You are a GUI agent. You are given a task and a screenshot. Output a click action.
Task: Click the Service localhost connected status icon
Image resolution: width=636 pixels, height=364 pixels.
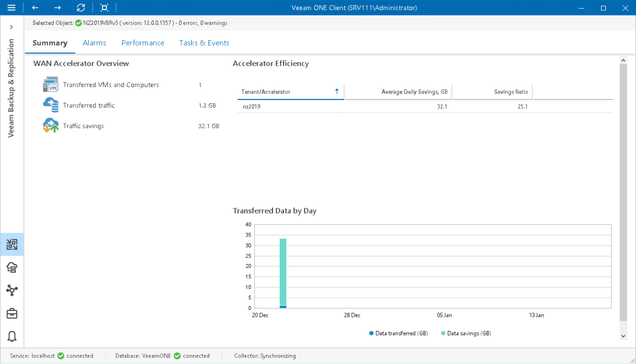click(x=61, y=356)
